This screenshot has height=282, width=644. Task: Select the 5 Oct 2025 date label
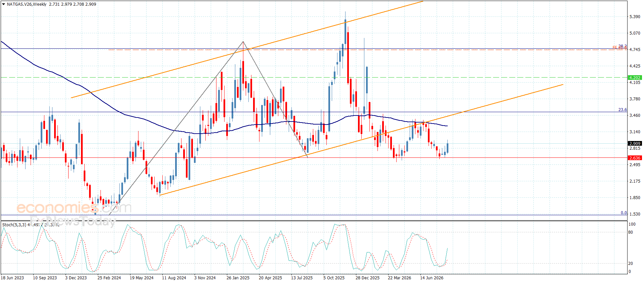point(334,278)
